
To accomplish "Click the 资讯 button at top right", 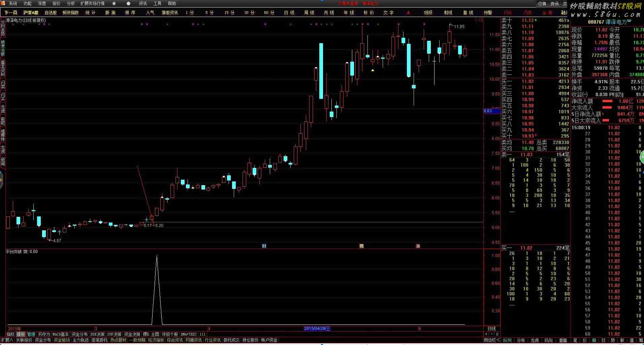I will click(x=554, y=3).
